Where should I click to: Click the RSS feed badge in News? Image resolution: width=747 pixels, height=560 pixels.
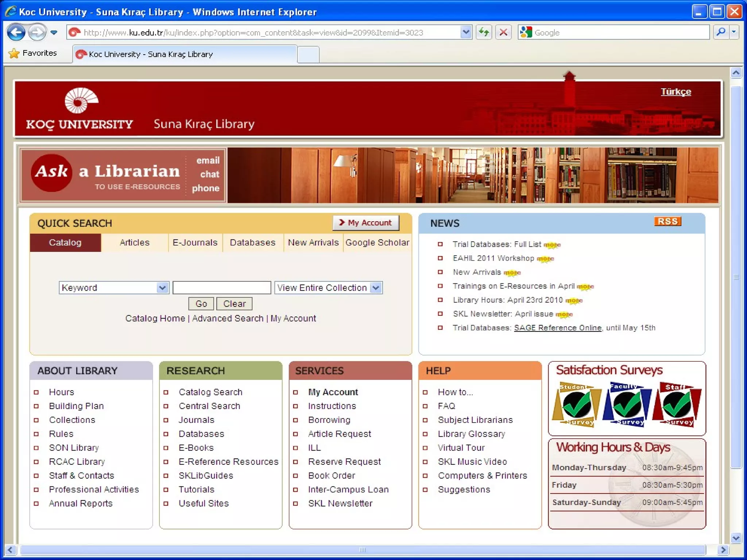coord(667,221)
